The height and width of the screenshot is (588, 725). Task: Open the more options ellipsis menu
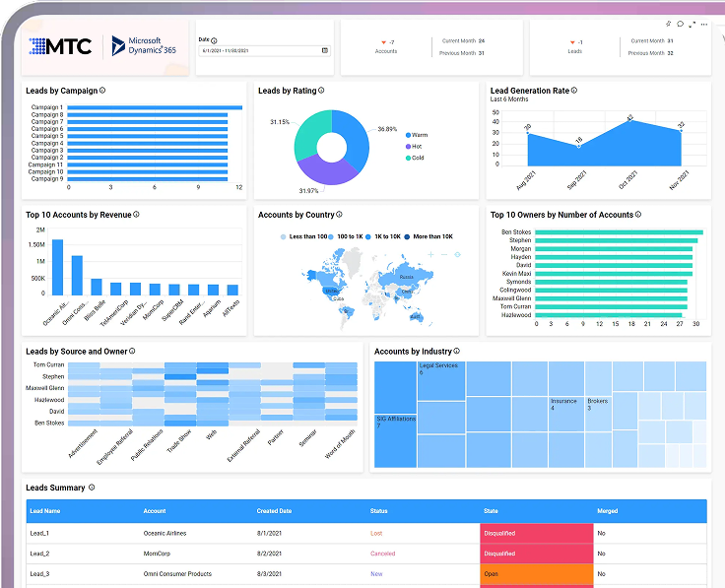pyautogui.click(x=703, y=24)
